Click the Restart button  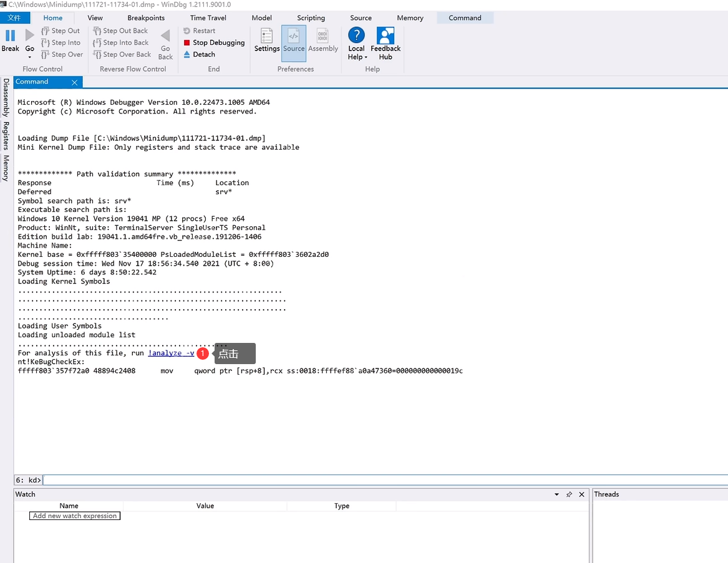click(x=200, y=31)
